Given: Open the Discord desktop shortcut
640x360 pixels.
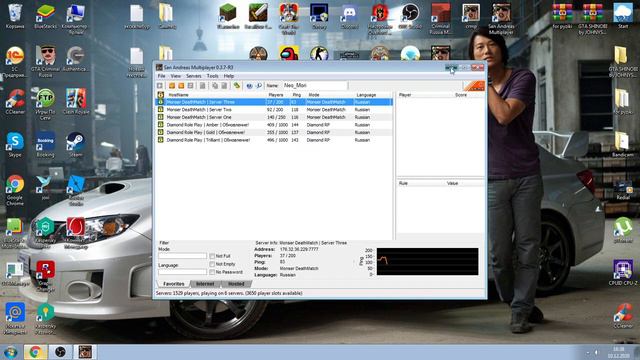Looking at the screenshot, I should [349, 16].
